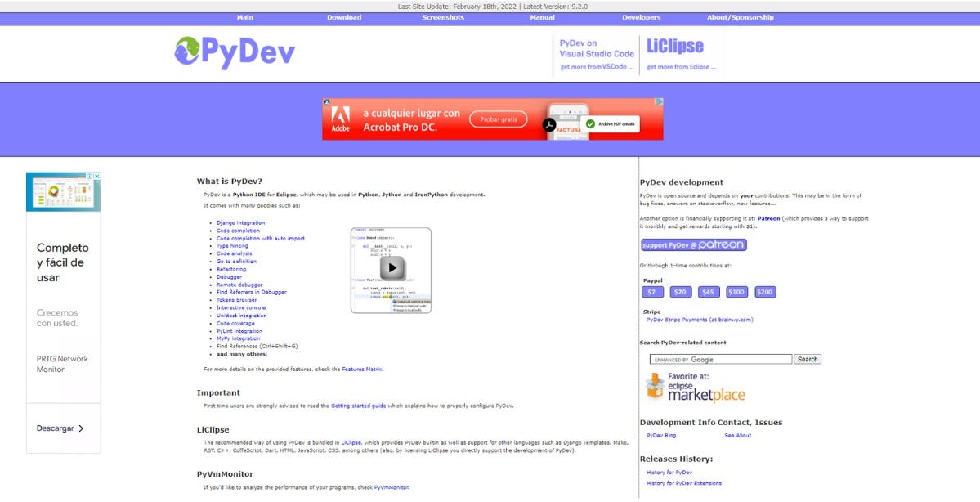Click the LiClipse logo in header

[675, 47]
